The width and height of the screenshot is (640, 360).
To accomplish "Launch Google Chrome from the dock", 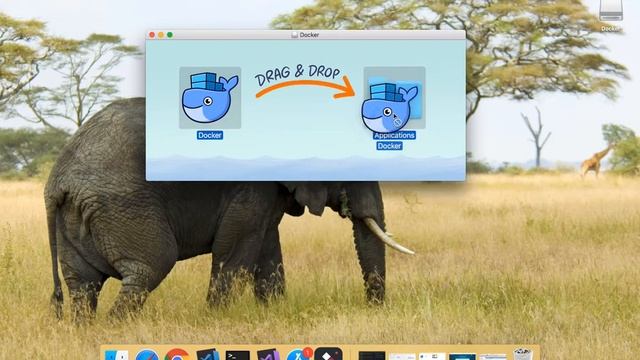I will click(177, 355).
